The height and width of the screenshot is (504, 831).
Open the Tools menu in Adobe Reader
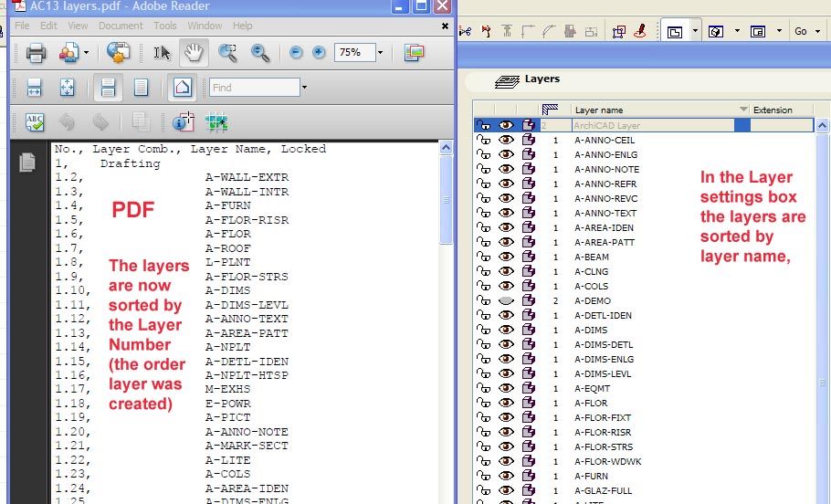pyautogui.click(x=164, y=26)
